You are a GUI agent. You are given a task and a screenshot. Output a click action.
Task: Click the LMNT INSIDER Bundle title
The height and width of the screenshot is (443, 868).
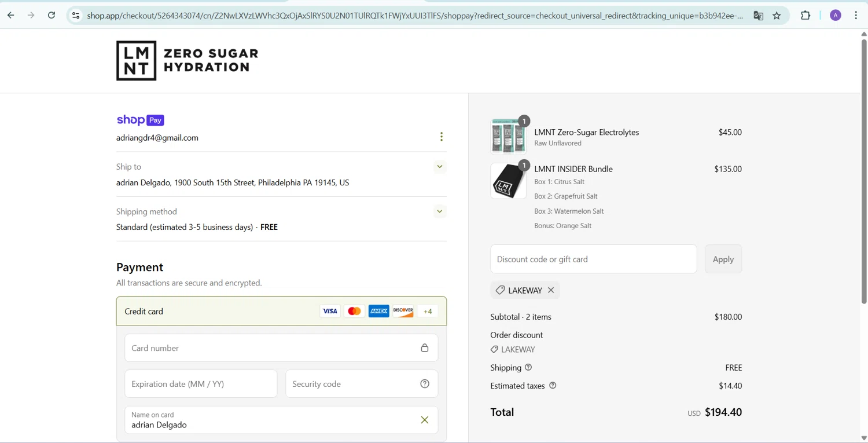coord(573,169)
